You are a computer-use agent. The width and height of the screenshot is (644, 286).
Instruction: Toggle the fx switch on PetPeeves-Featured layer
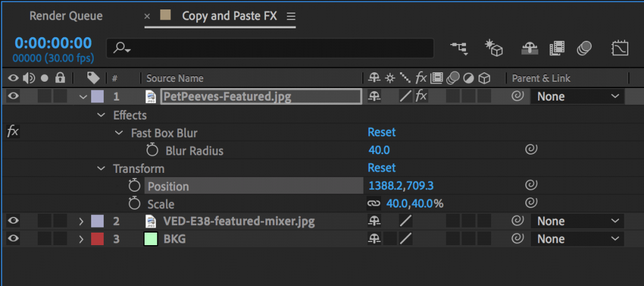[421, 96]
